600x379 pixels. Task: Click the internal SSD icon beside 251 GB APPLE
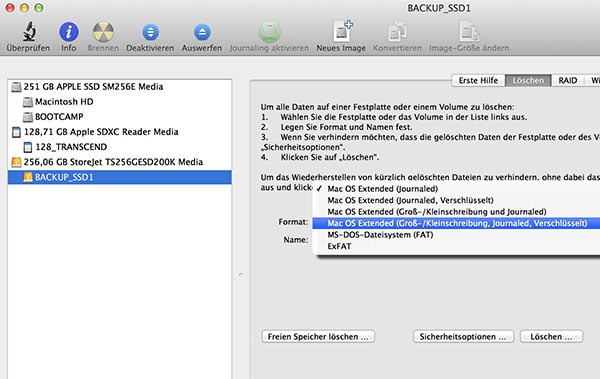(x=16, y=87)
